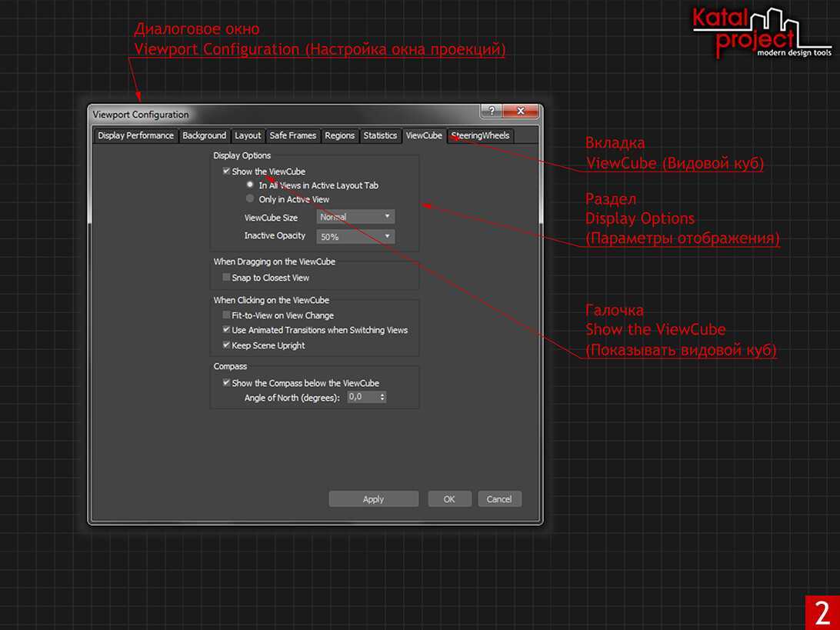840x630 pixels.
Task: Disable Use Animated Transitions when Switching Views
Action: pos(226,330)
